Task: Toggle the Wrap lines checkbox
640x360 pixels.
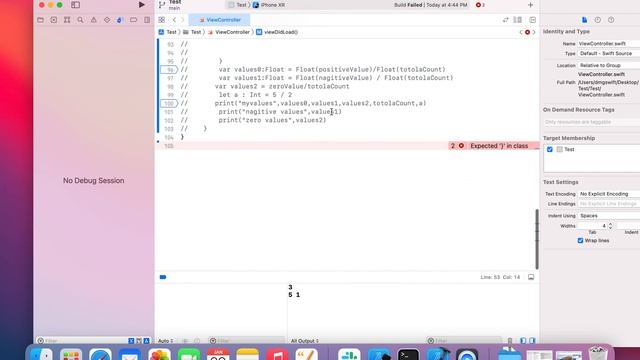Action: coord(580,240)
